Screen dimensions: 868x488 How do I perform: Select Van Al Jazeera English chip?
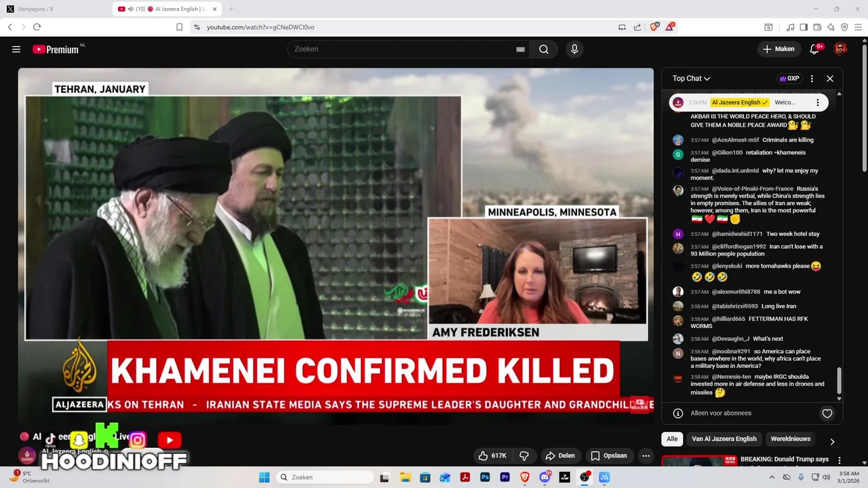tap(724, 439)
